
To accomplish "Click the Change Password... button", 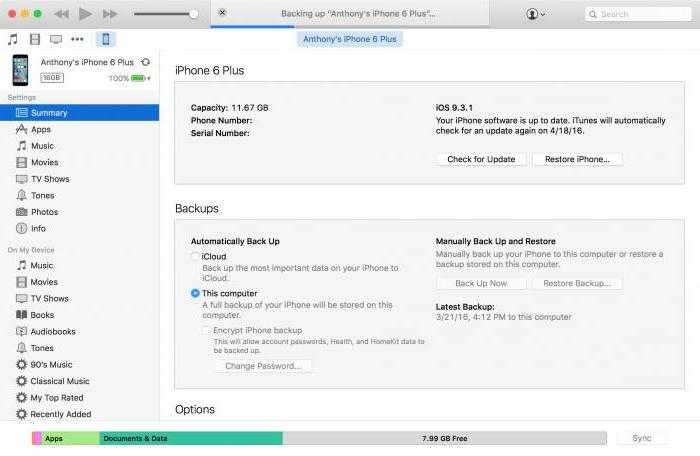I will tap(263, 366).
